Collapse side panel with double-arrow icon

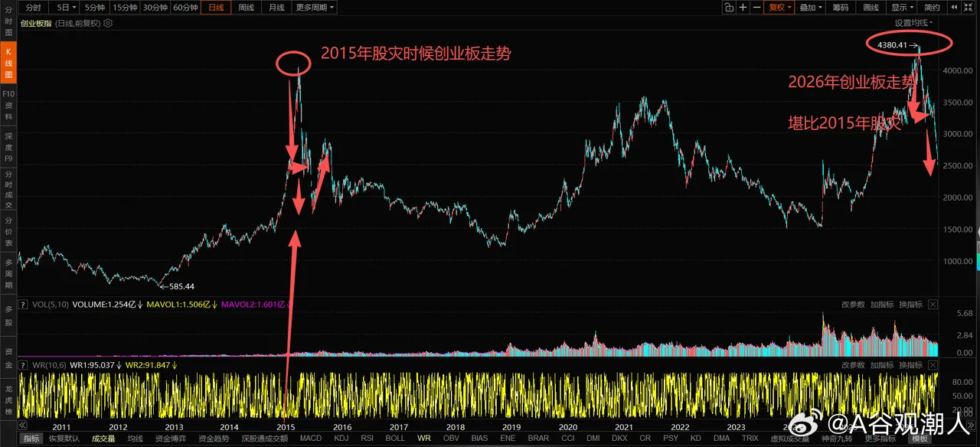click(x=954, y=7)
